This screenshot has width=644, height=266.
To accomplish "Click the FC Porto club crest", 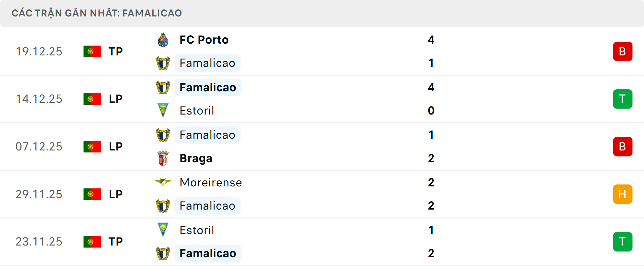I will point(163,40).
